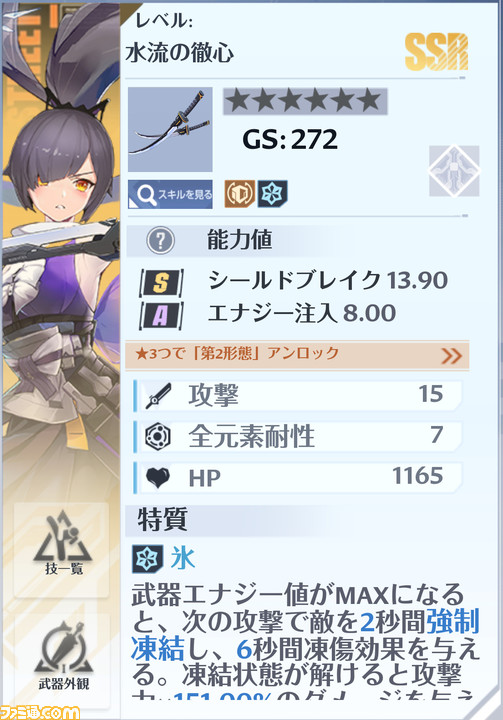Click the six-star rating bar
The height and width of the screenshot is (720, 503).
(x=305, y=101)
